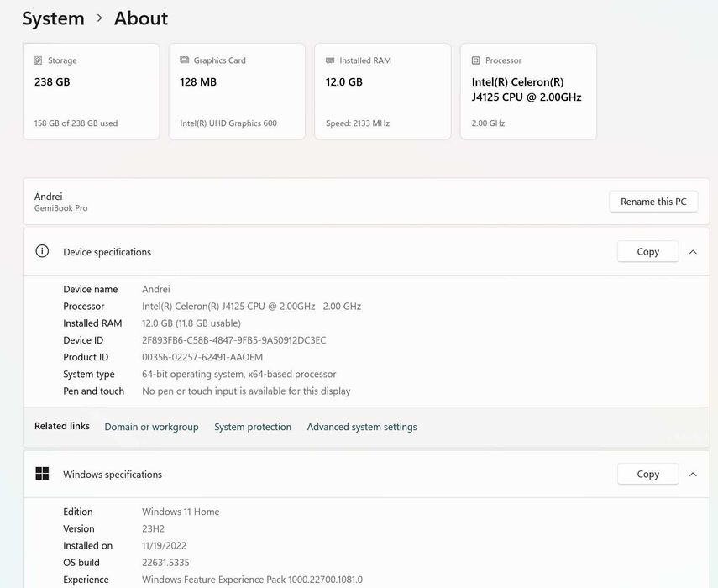Click the Device specifications info icon
Viewport: 718px width, 588px height.
click(x=42, y=251)
